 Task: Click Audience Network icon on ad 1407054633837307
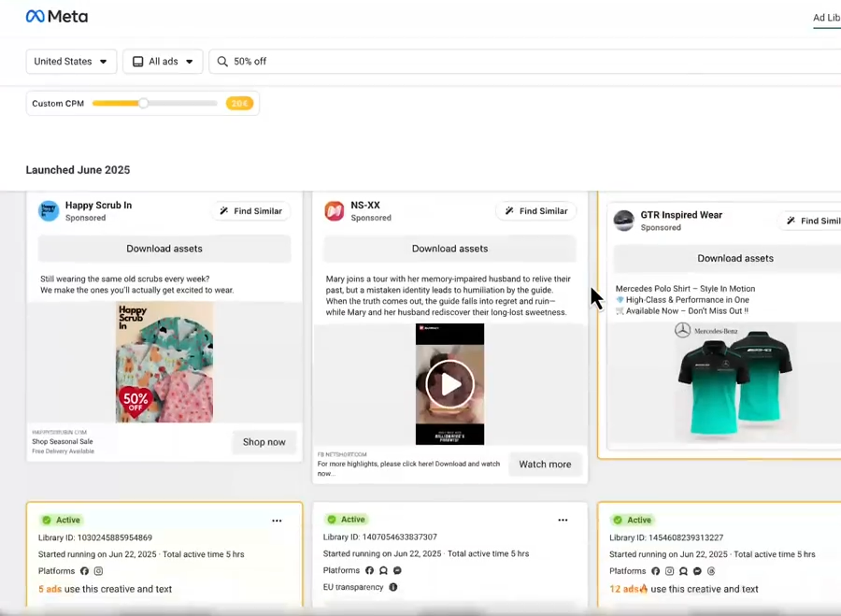tap(383, 570)
